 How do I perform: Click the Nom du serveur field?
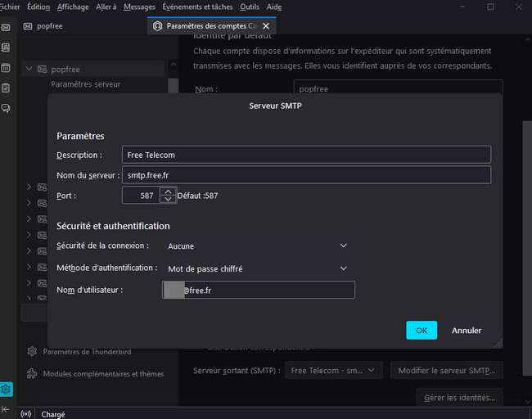(x=306, y=175)
